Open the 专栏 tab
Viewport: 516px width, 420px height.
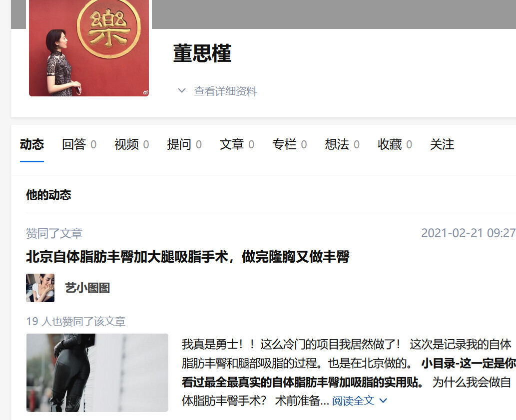tap(289, 145)
